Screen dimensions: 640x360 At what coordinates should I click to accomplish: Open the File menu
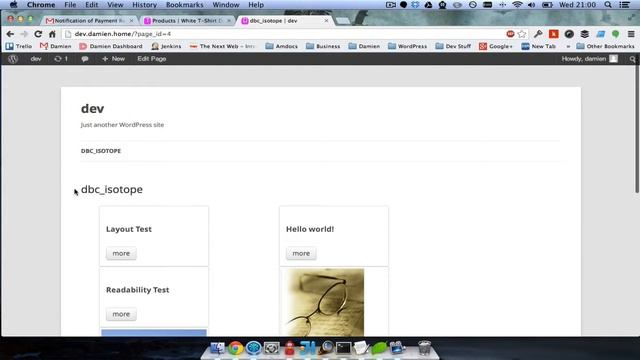coord(70,5)
